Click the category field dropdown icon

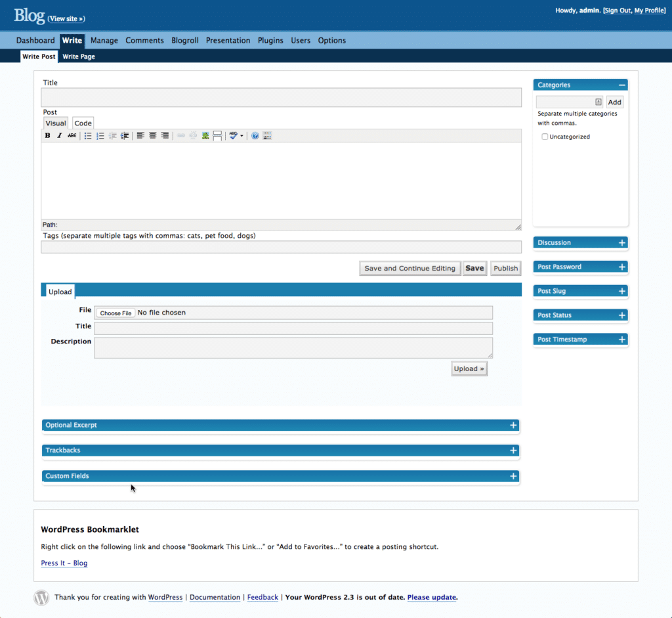[598, 102]
